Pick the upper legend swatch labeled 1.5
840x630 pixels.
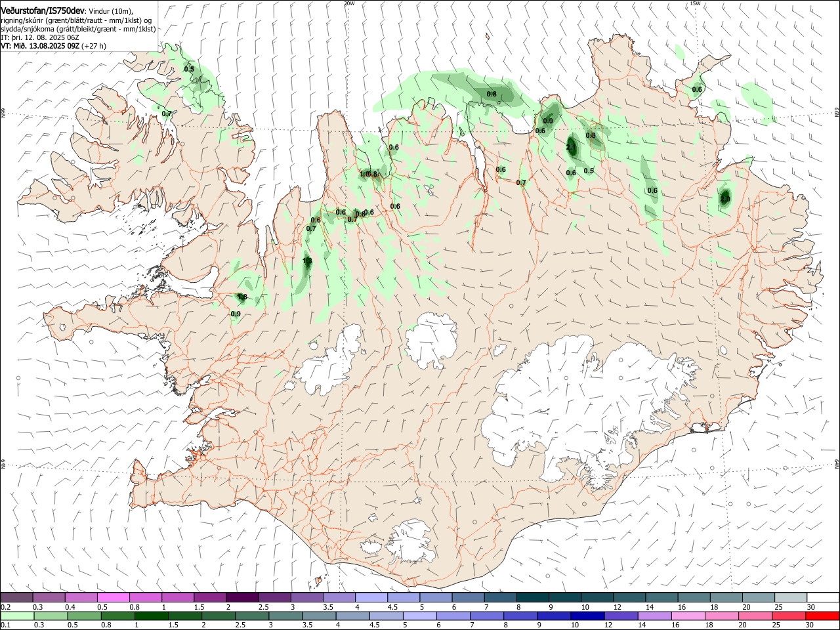tap(210, 597)
